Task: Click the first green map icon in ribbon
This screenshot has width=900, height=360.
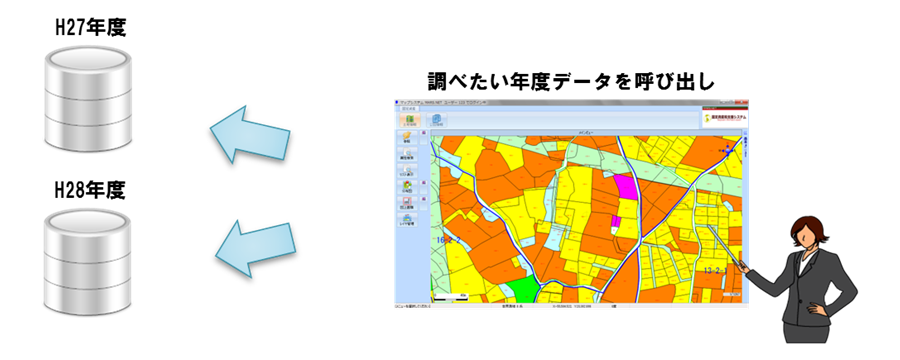Action: 410,119
